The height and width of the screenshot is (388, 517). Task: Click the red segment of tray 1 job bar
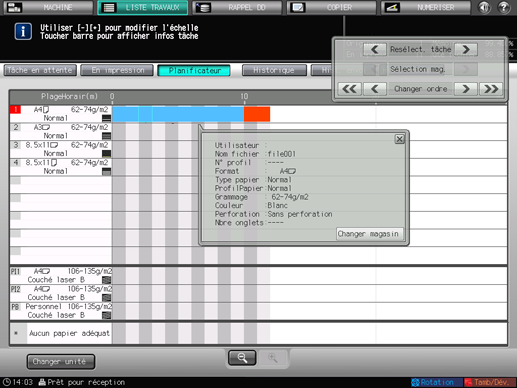pos(257,114)
